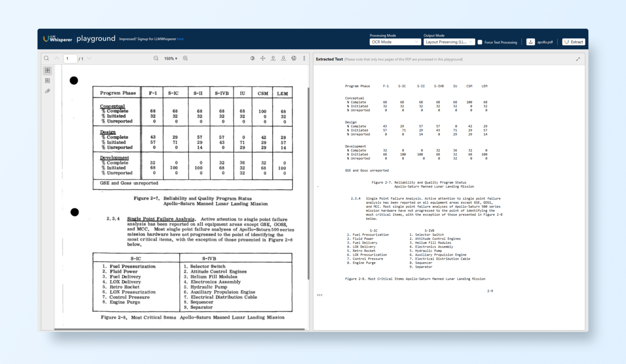Open the Processing Mode dropdown

click(x=395, y=42)
